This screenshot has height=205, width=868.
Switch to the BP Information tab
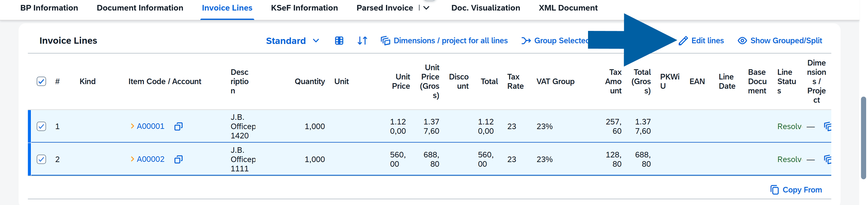pos(49,8)
